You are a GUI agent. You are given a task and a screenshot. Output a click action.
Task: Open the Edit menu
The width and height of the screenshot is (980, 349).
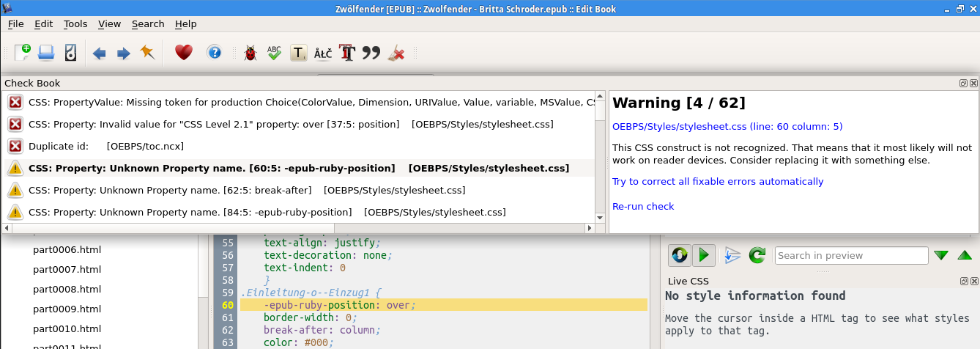(44, 23)
